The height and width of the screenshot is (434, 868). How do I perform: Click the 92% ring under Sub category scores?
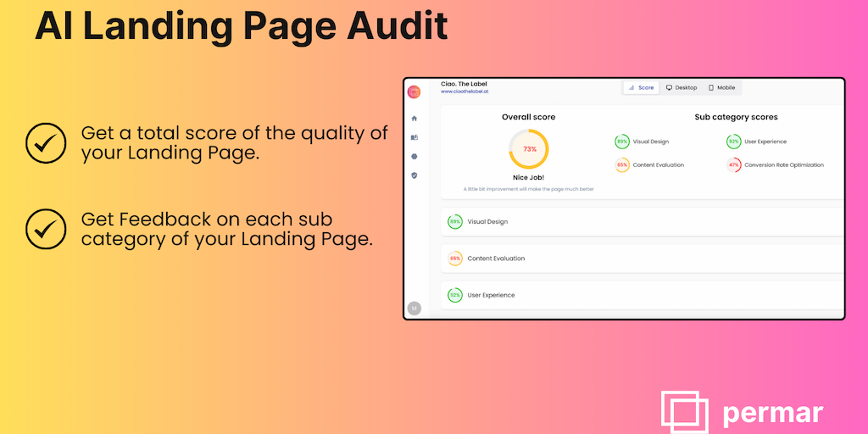pos(733,142)
